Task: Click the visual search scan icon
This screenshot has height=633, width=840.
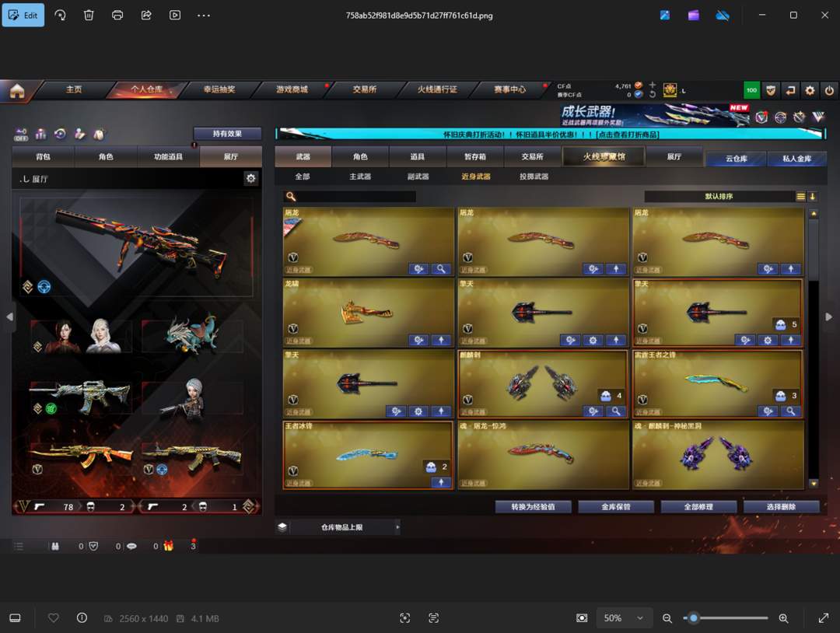Action: (x=405, y=618)
